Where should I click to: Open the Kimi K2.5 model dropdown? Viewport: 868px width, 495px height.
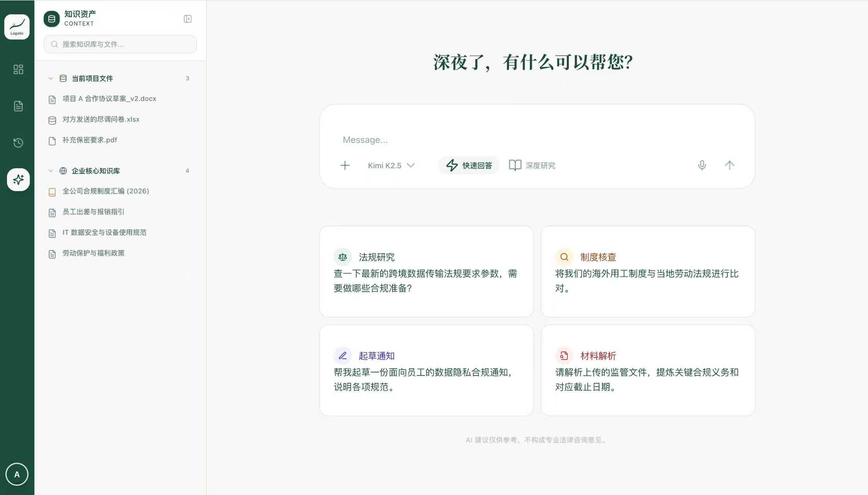[391, 166]
